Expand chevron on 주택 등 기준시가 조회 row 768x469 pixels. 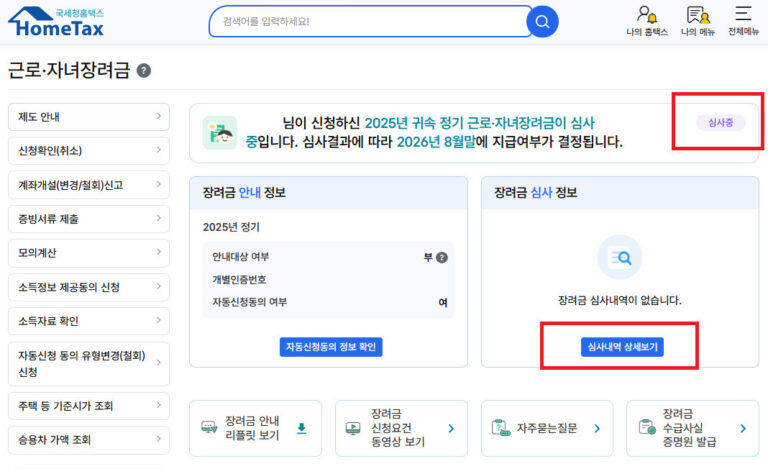pos(159,405)
